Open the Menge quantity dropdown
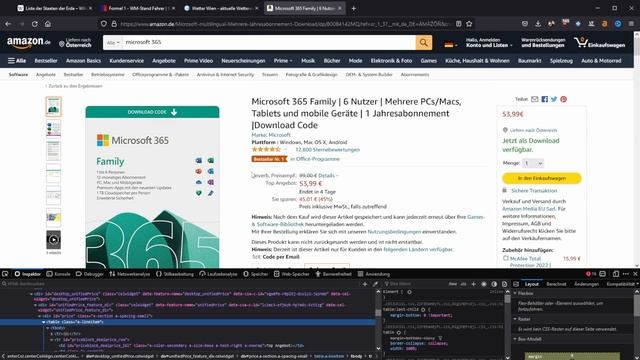The height and width of the screenshot is (360, 640). [533, 163]
